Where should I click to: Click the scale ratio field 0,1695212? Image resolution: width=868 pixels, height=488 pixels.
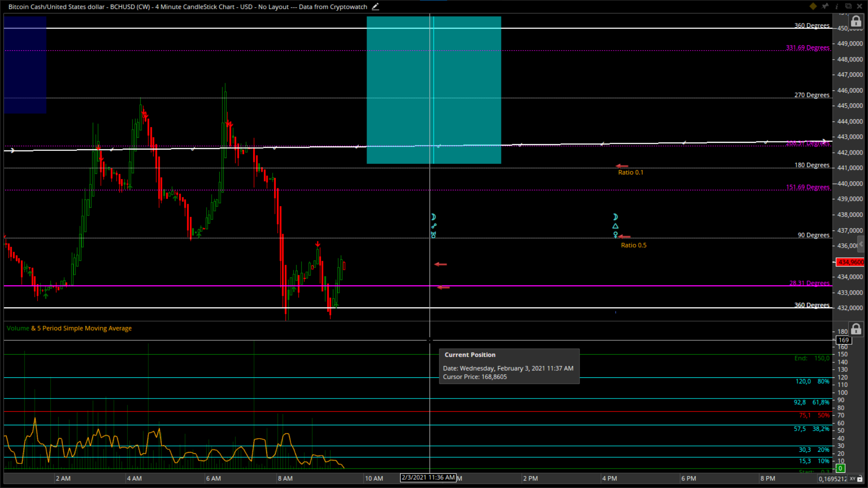click(x=833, y=479)
